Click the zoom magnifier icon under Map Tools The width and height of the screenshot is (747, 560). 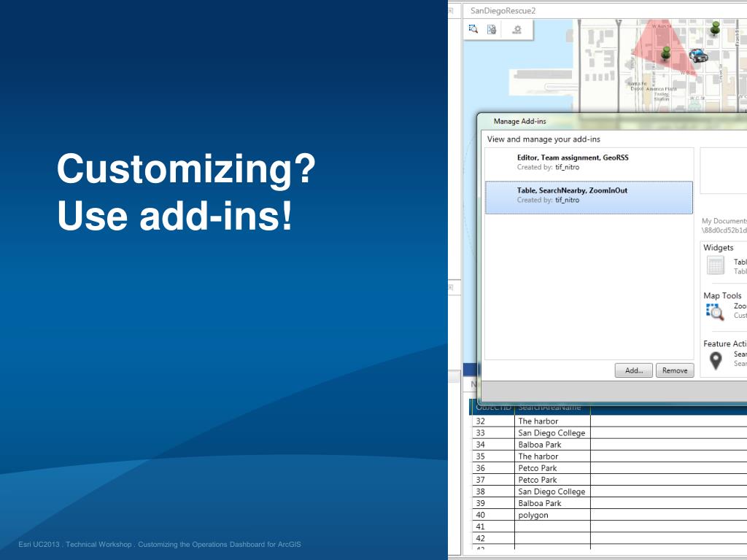coord(715,312)
